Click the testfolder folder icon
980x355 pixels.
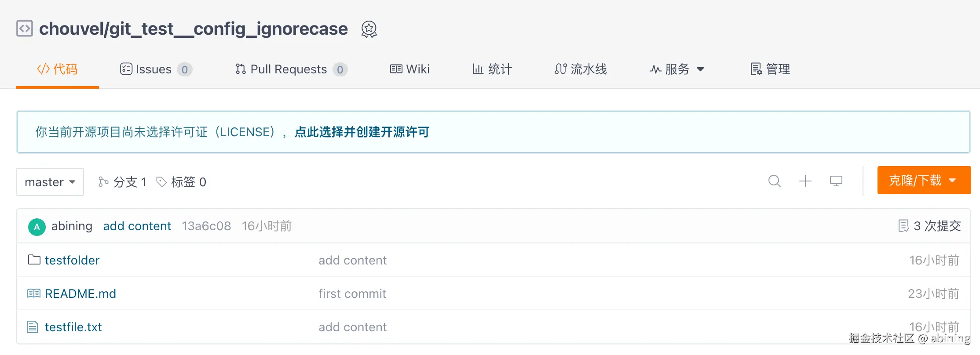click(x=34, y=260)
